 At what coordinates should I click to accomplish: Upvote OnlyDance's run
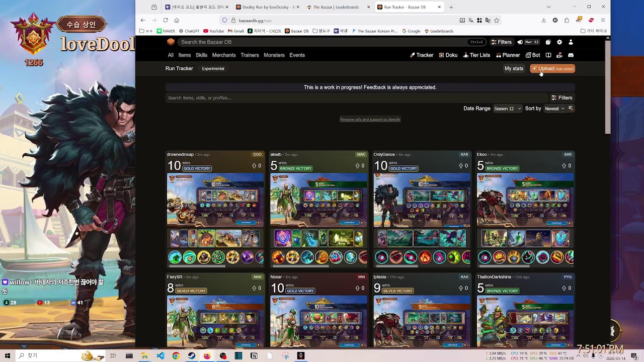[x=463, y=166]
